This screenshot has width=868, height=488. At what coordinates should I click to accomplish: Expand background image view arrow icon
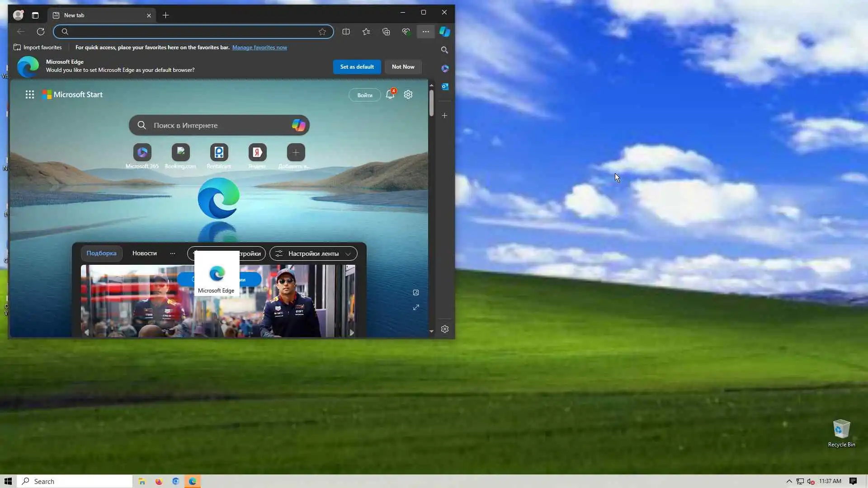pyautogui.click(x=416, y=307)
